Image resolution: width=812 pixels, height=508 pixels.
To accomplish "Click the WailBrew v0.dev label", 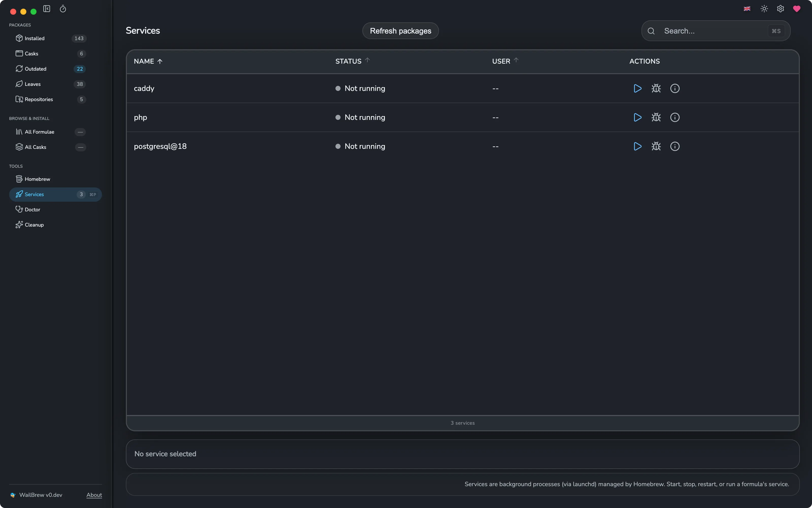I will coord(41,495).
